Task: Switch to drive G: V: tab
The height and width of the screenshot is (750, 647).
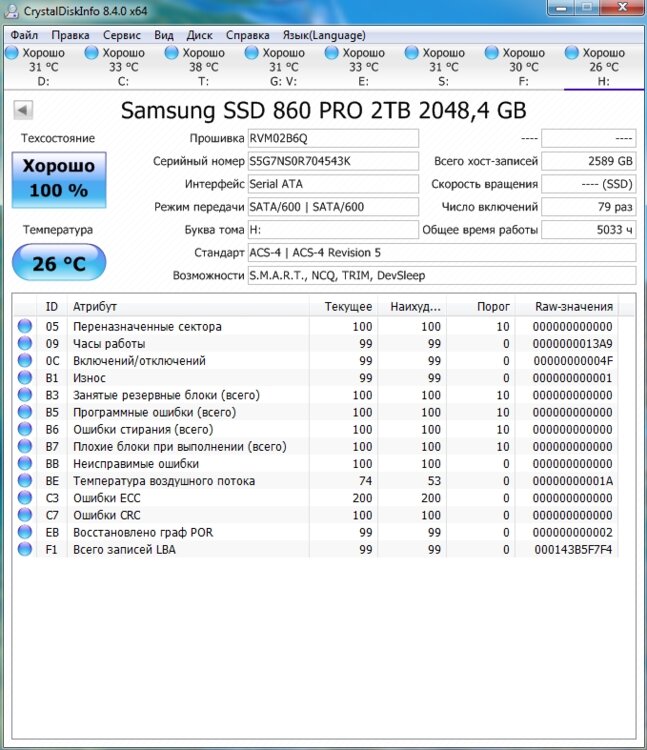Action: point(283,67)
